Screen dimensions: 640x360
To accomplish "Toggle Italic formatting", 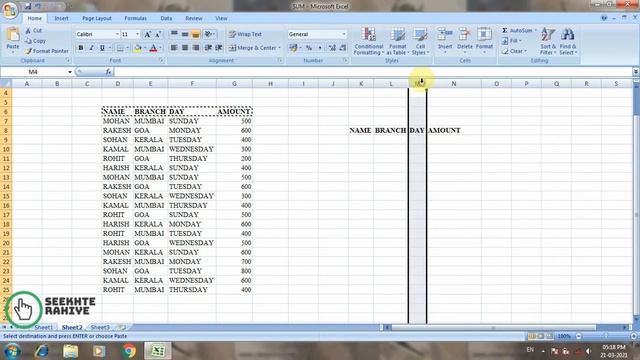I will (91, 48).
